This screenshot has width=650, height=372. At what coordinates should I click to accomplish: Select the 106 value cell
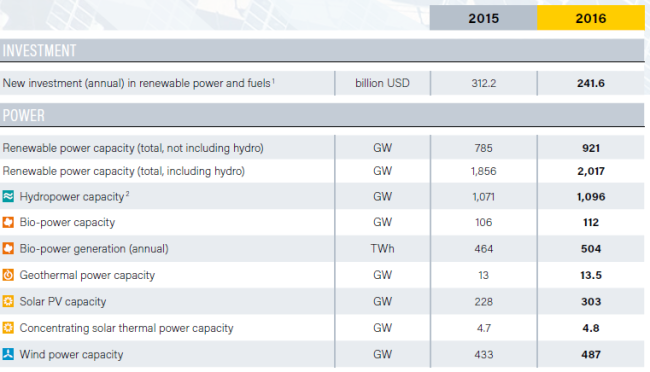point(483,222)
